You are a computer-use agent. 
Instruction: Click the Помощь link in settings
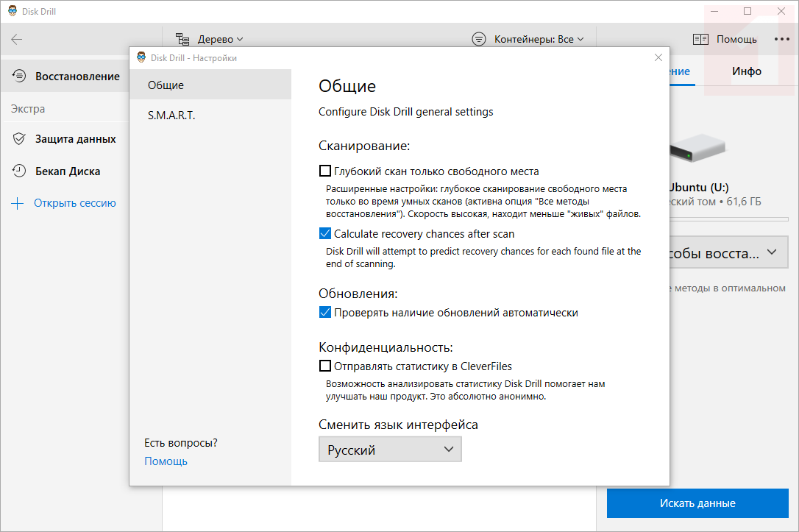coord(166,461)
